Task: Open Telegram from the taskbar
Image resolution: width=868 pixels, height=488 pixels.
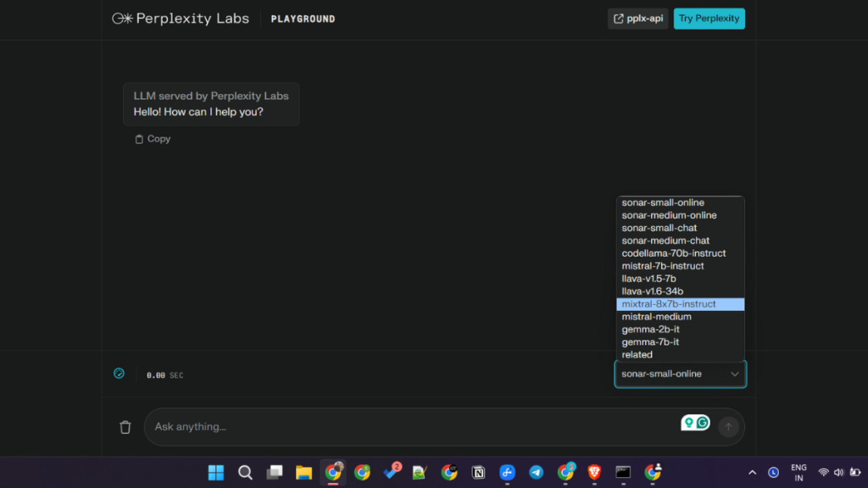Action: [536, 473]
